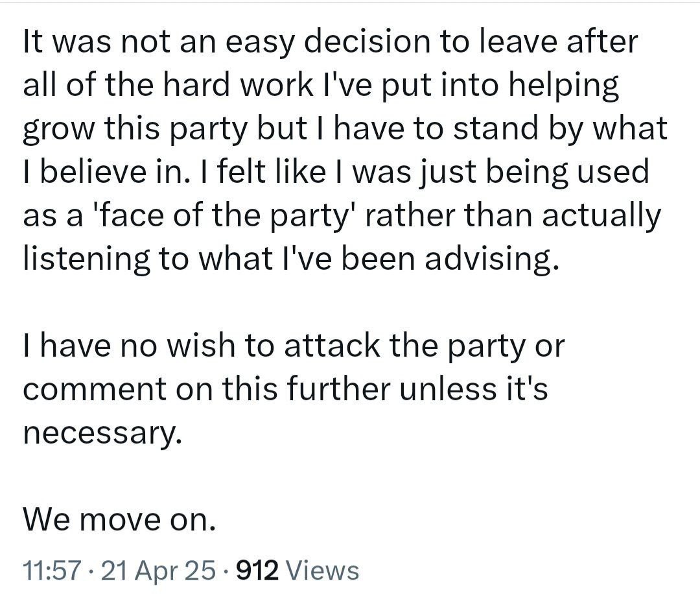Click the bold 912 number
The height and width of the screenshot is (594, 700).
257,570
